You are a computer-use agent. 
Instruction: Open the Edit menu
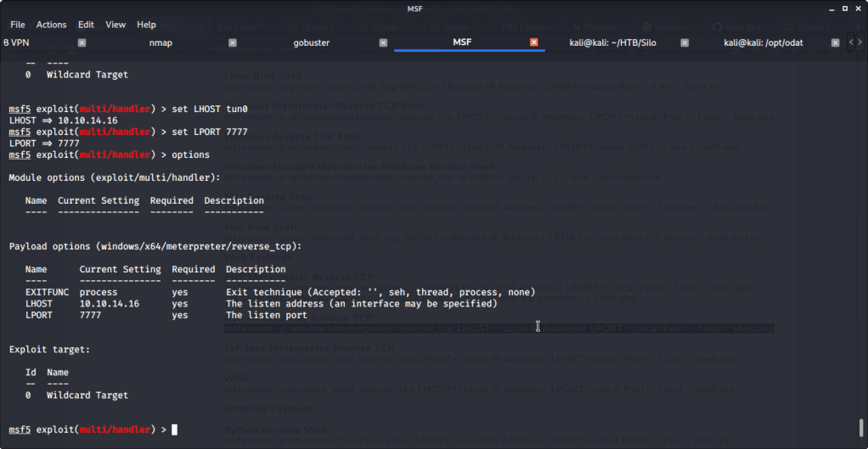coord(86,25)
